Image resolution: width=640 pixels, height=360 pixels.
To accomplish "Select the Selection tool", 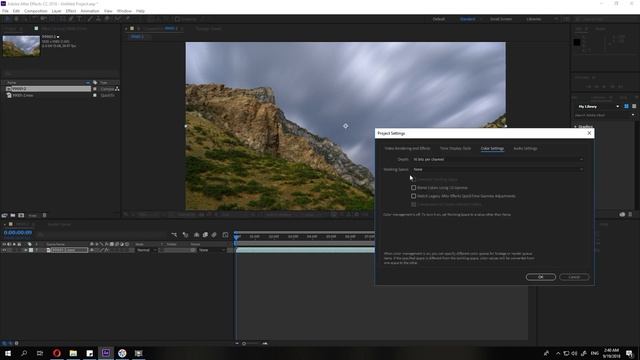I will pyautogui.click(x=7, y=19).
